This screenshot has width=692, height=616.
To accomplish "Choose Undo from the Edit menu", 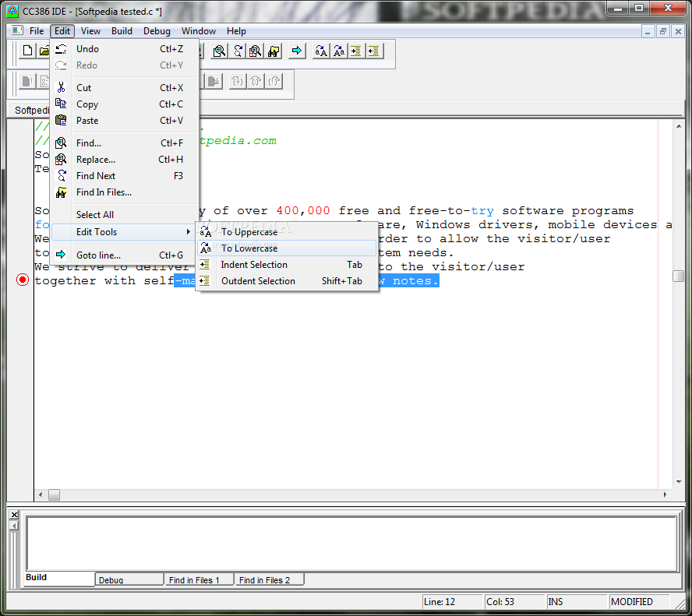I will (124, 49).
